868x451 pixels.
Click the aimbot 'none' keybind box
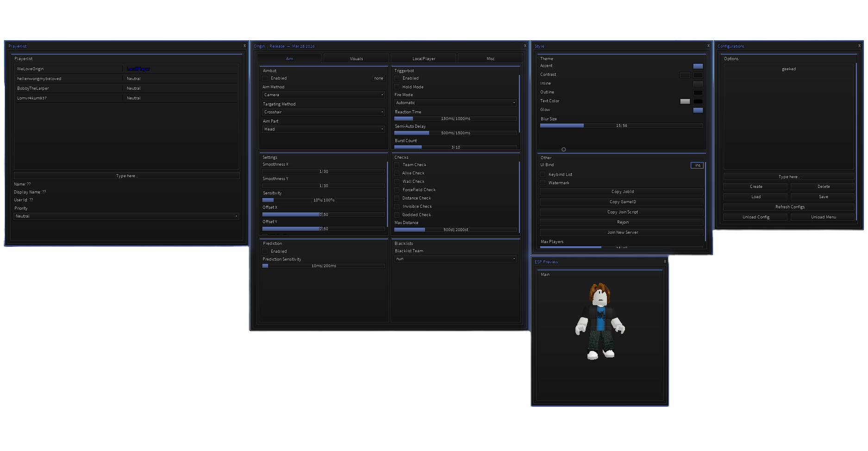[x=379, y=78]
